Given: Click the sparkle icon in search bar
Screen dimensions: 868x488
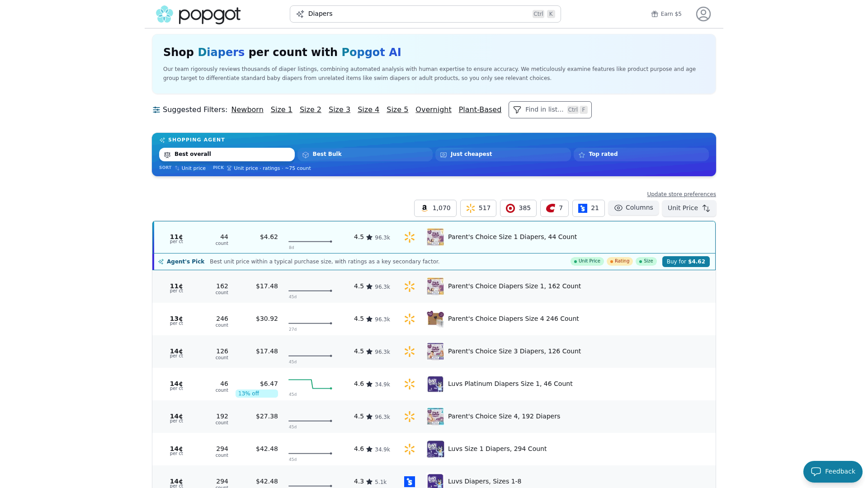Looking at the screenshot, I should click(x=300, y=14).
